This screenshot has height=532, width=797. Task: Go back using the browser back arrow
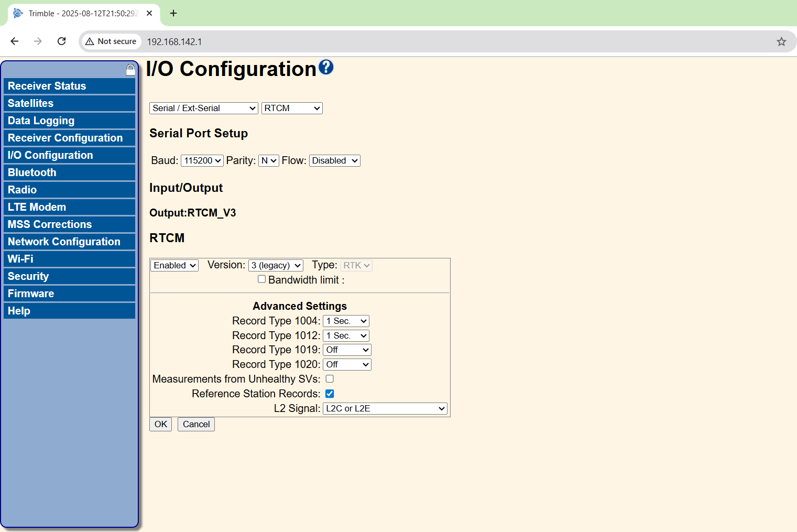(x=15, y=41)
